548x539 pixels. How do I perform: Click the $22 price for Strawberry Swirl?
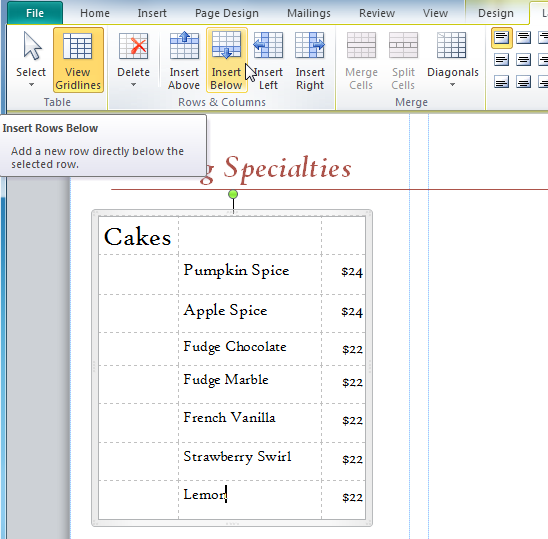pos(352,459)
